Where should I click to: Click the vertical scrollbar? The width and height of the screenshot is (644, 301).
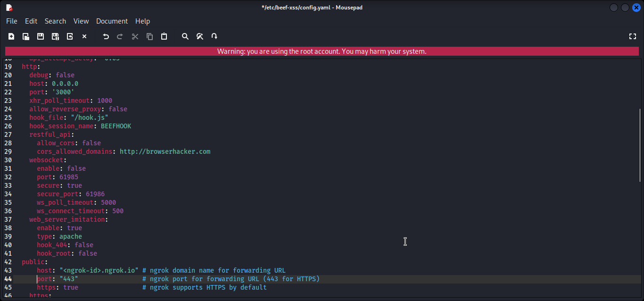(640, 146)
